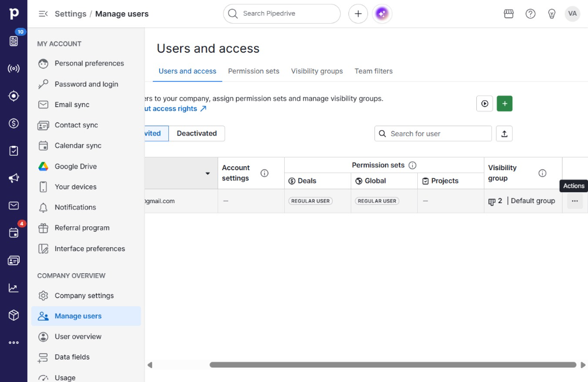Click the Global REGULAR USER badge

(377, 201)
